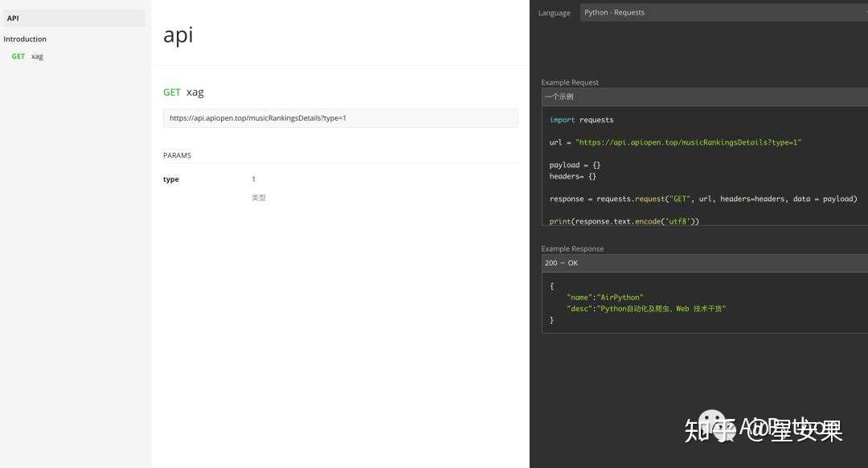
Task: Click the 'Language' label
Action: 554,13
